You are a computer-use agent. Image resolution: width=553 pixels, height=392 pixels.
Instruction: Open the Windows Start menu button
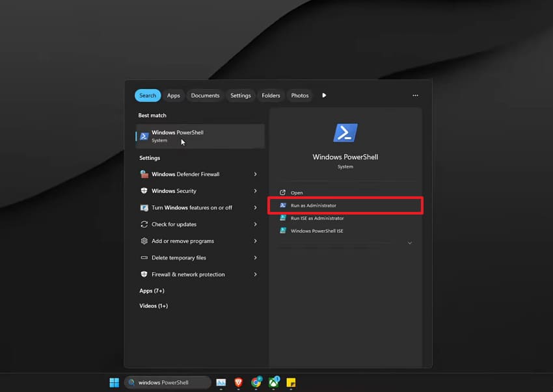pos(115,382)
